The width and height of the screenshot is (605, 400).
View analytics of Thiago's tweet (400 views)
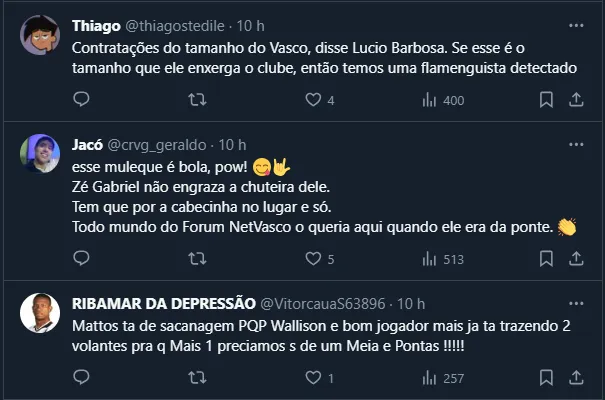(x=431, y=100)
